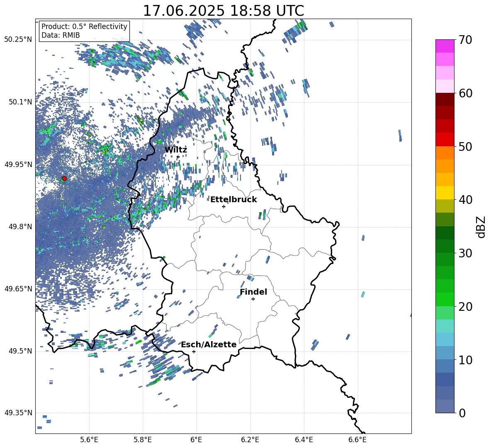Image resolution: width=491 pixels, height=448 pixels.
Task: Click the "dBZ" colorbar unit label
Action: (480, 227)
